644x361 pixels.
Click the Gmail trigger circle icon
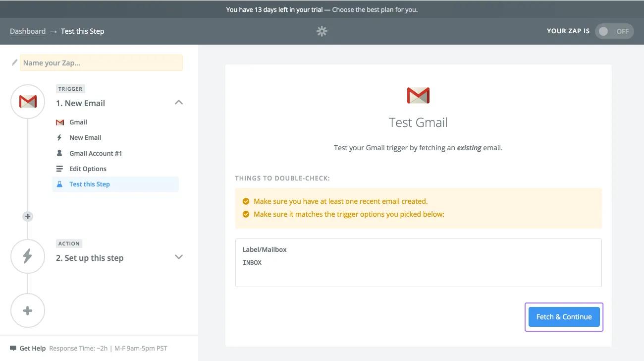point(28,102)
